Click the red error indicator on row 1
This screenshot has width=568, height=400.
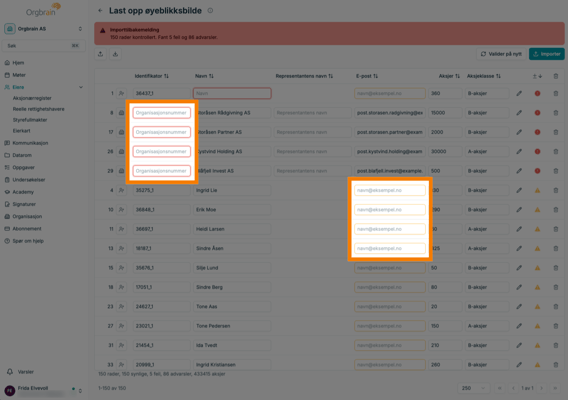pyautogui.click(x=537, y=93)
